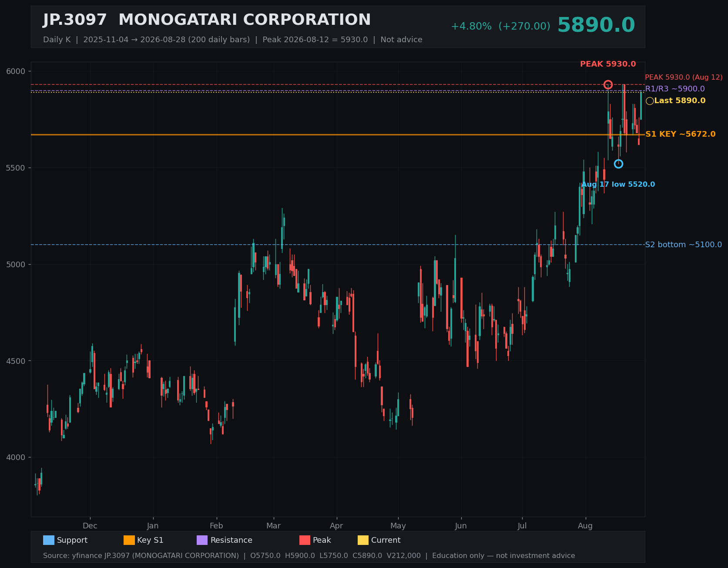
Task: Click the PEAK 5930.0 (Aug 12) label
Action: point(684,77)
